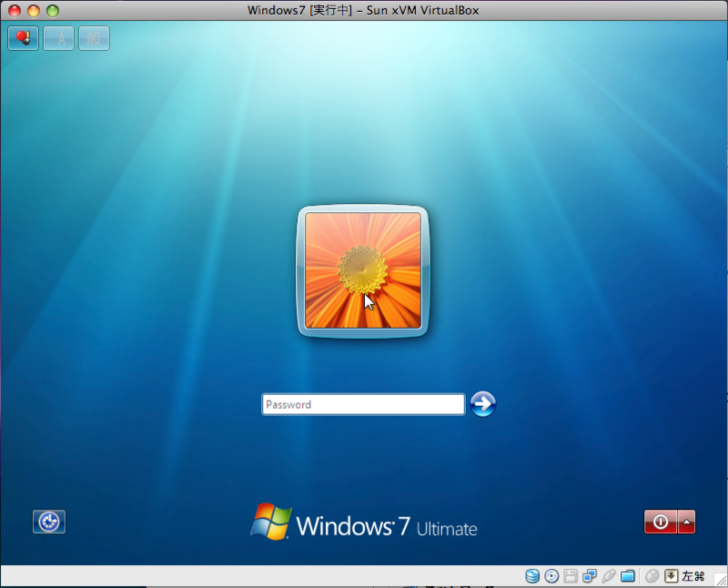Click VirtualBox keyboard capture arrow icon
Viewport: 728px width, 588px height.
click(x=672, y=576)
